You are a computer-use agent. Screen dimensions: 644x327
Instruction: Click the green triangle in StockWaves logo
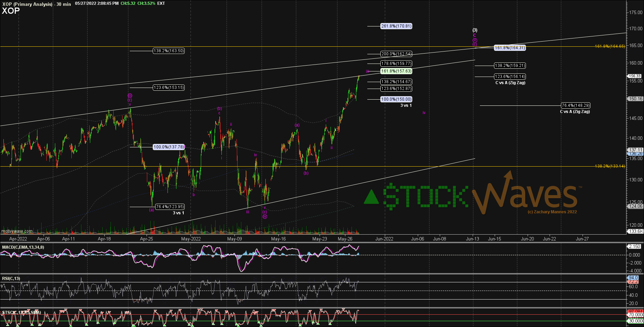371,196
